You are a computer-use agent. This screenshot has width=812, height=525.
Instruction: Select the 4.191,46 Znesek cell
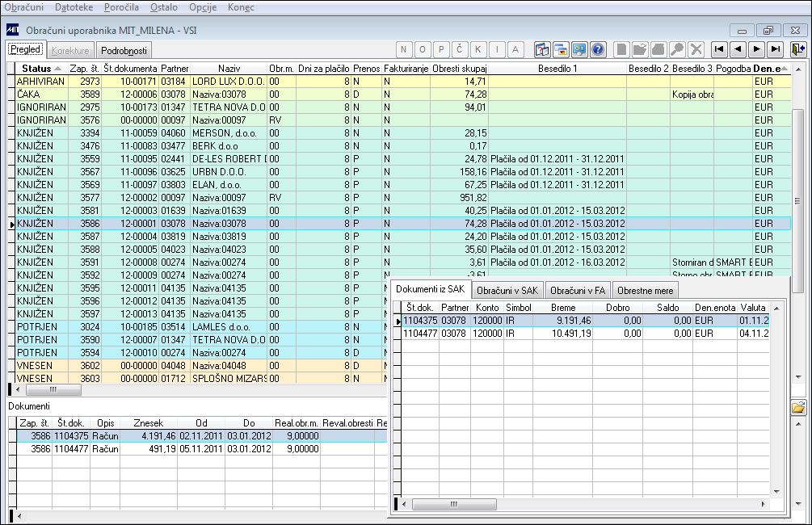[148, 436]
